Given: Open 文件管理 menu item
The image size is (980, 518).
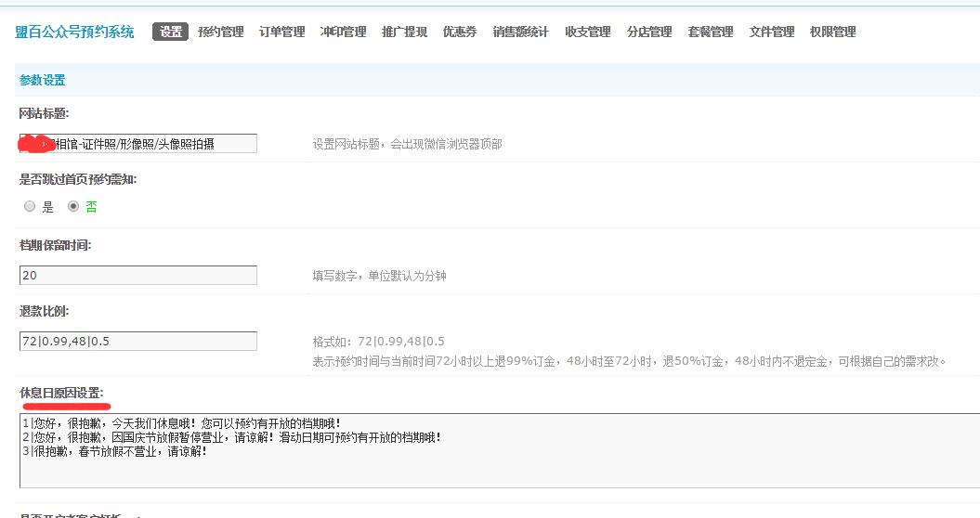Looking at the screenshot, I should tap(772, 32).
